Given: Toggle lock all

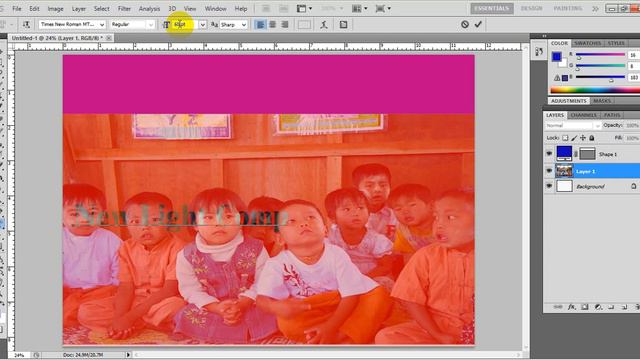Looking at the screenshot, I should pos(591,138).
